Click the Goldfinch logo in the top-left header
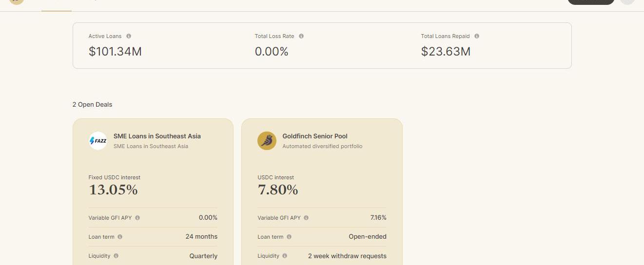The image size is (644, 265). pyautogui.click(x=17, y=1)
